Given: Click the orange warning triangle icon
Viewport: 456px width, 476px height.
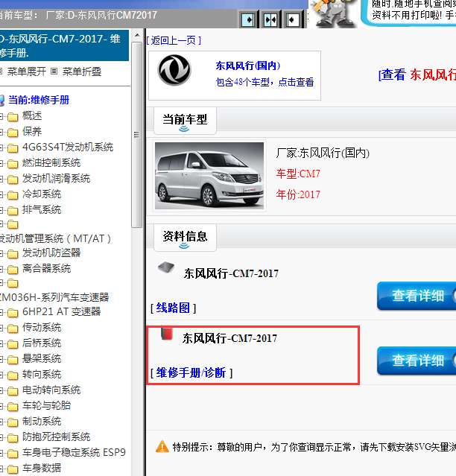Looking at the screenshot, I should point(162,446).
